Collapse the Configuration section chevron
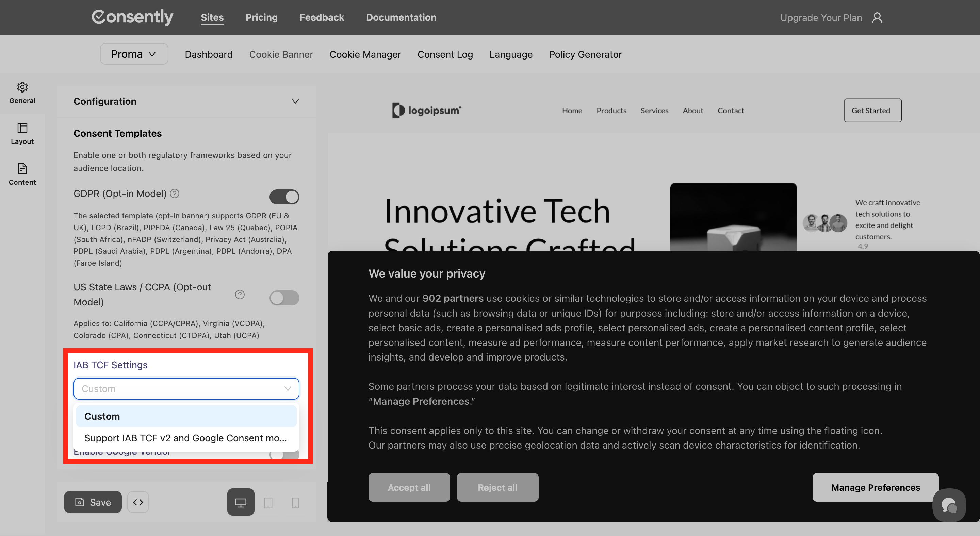 click(x=295, y=101)
